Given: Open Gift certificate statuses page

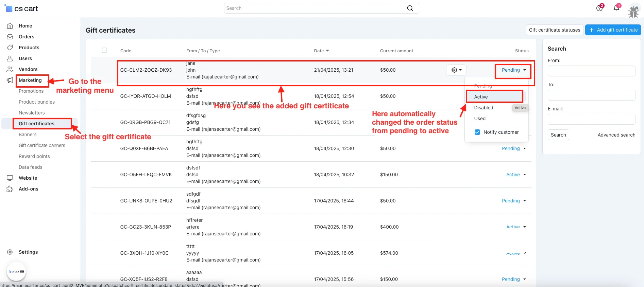Looking at the screenshot, I should click(x=554, y=30).
